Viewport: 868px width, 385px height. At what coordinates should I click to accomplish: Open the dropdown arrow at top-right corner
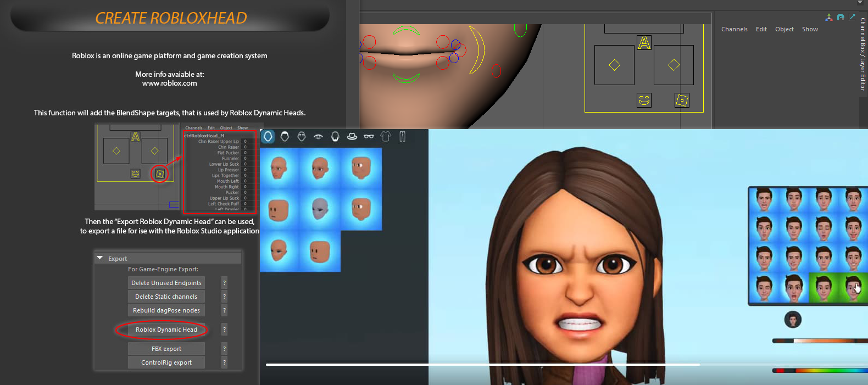(860, 2)
